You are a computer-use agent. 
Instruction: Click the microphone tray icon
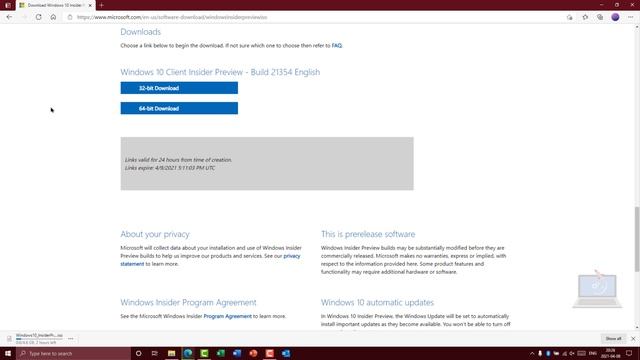point(540,353)
